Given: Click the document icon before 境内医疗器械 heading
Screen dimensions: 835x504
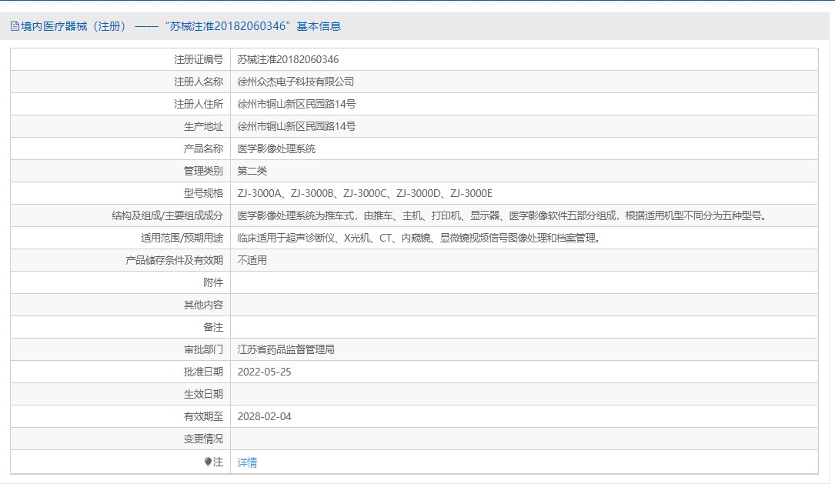Looking at the screenshot, I should click(x=15, y=26).
